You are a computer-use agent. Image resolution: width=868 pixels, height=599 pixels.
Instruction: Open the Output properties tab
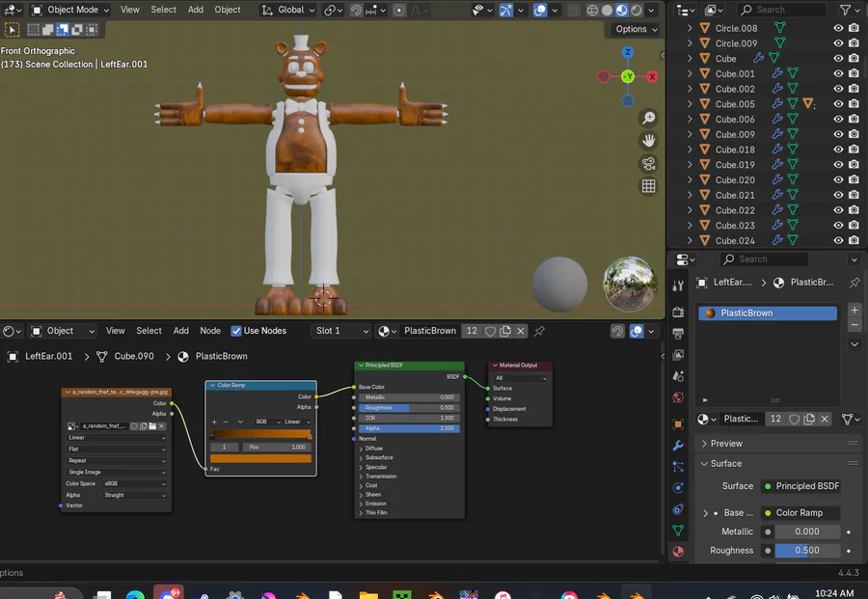[x=678, y=334]
